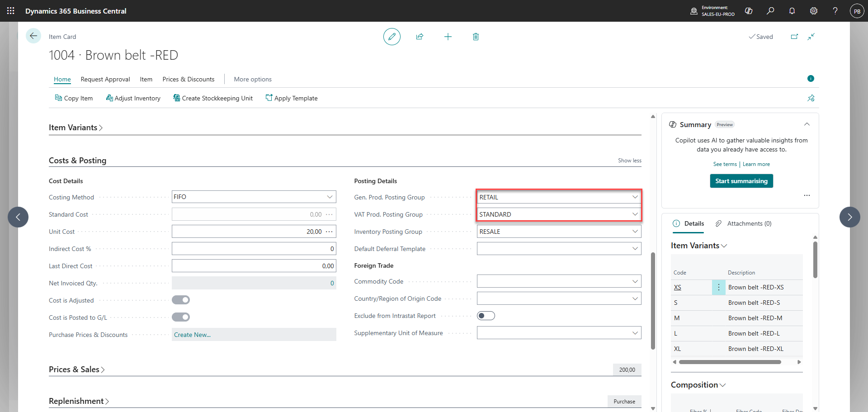Toggle Cost is Posted to G/L switch
The width and height of the screenshot is (868, 412).
coord(181,317)
